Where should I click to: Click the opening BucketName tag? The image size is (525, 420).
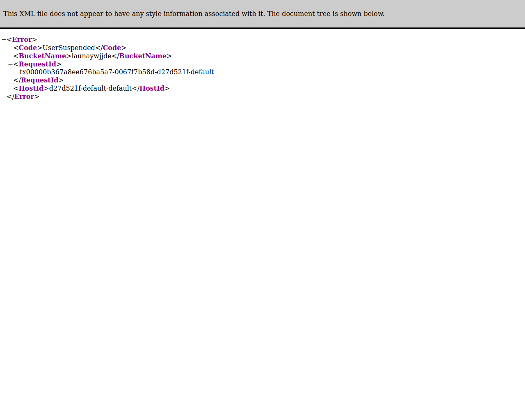click(42, 56)
